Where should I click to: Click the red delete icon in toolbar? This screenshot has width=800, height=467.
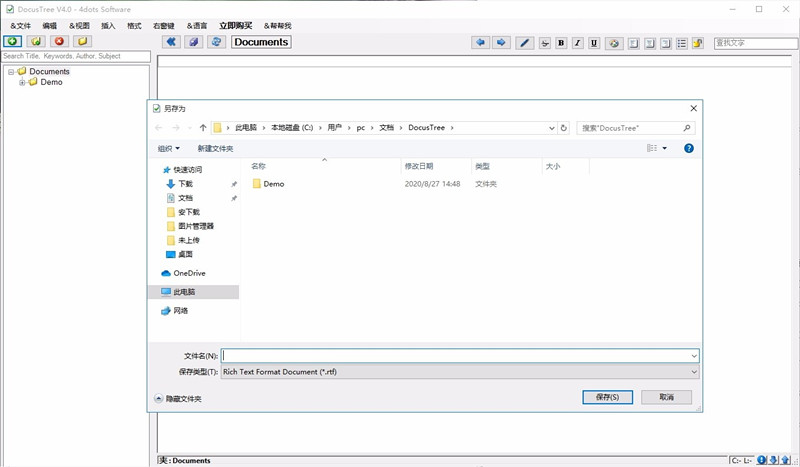pos(59,42)
